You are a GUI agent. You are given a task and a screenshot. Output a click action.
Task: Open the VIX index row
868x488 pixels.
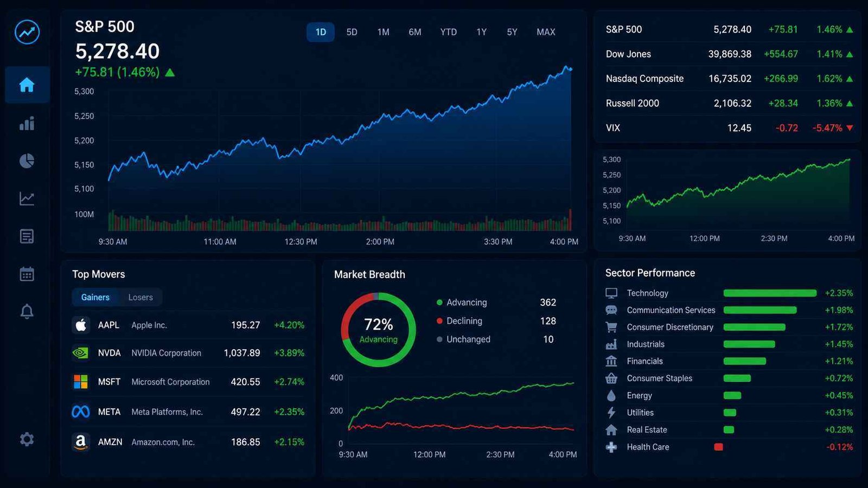729,128
